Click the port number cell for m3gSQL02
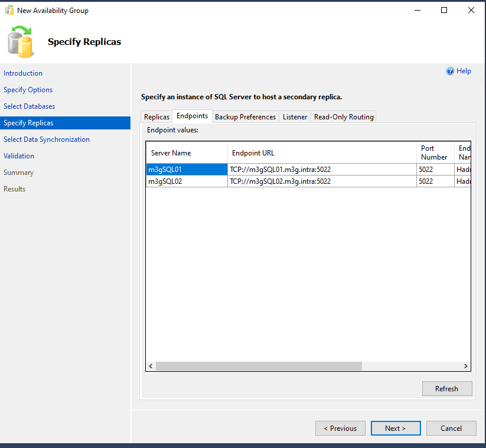Viewport: 486px width, 448px height. point(435,181)
